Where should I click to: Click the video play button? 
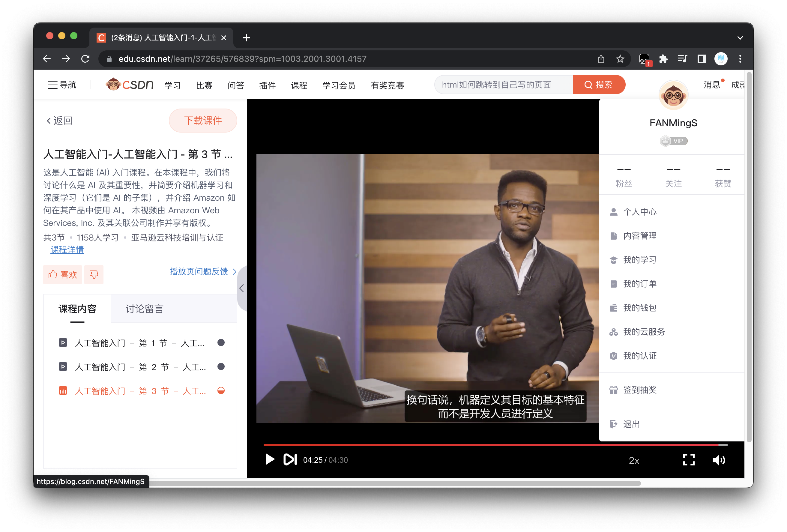tap(270, 459)
